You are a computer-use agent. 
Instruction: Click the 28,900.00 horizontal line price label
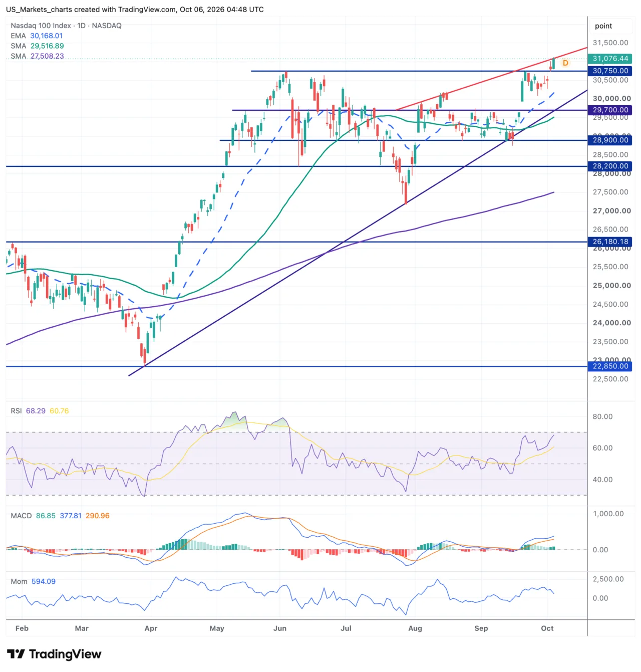tap(610, 140)
